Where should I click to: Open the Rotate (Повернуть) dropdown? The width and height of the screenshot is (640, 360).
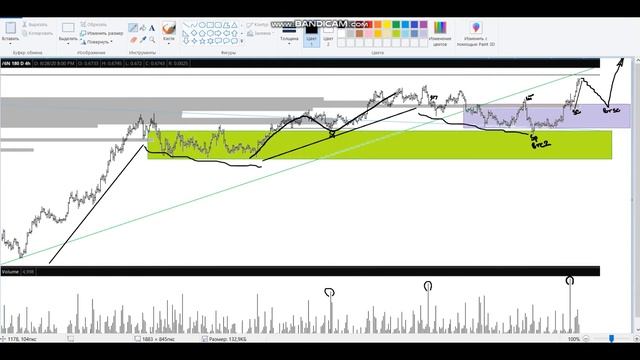(96, 42)
